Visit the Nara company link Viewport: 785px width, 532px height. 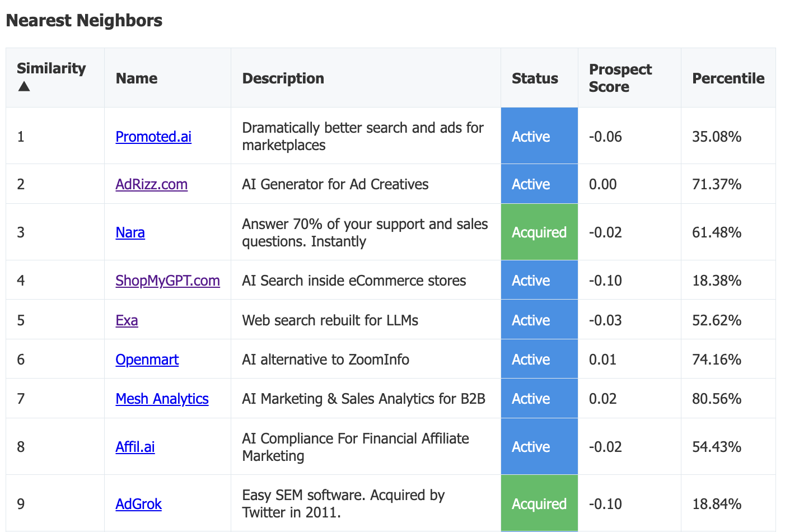[130, 232]
